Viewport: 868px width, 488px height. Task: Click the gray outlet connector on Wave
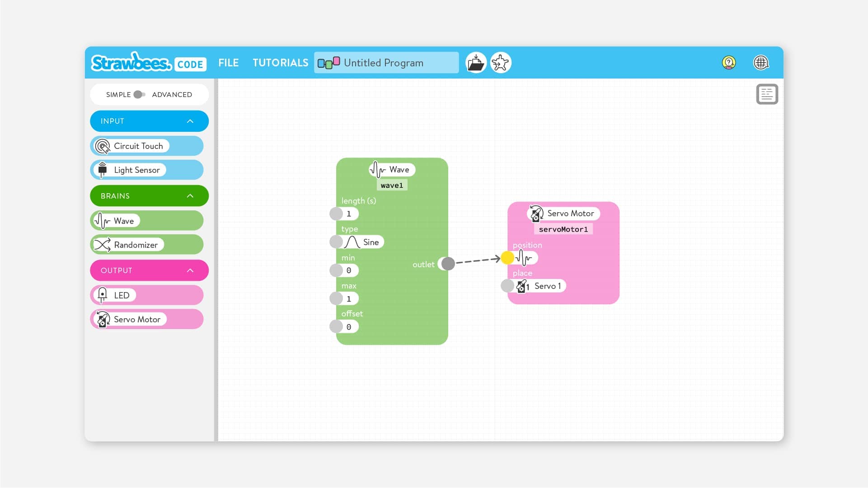(x=448, y=264)
